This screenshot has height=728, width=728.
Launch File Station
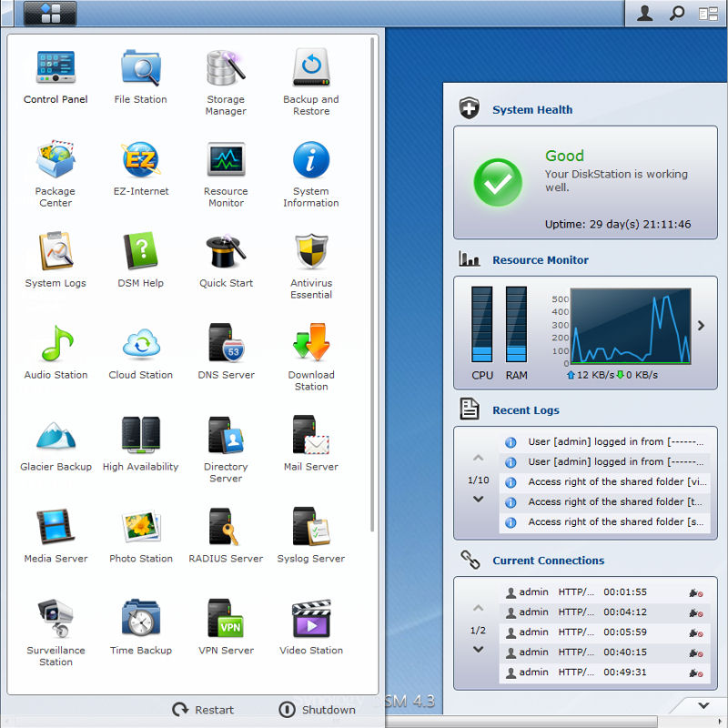pyautogui.click(x=141, y=77)
